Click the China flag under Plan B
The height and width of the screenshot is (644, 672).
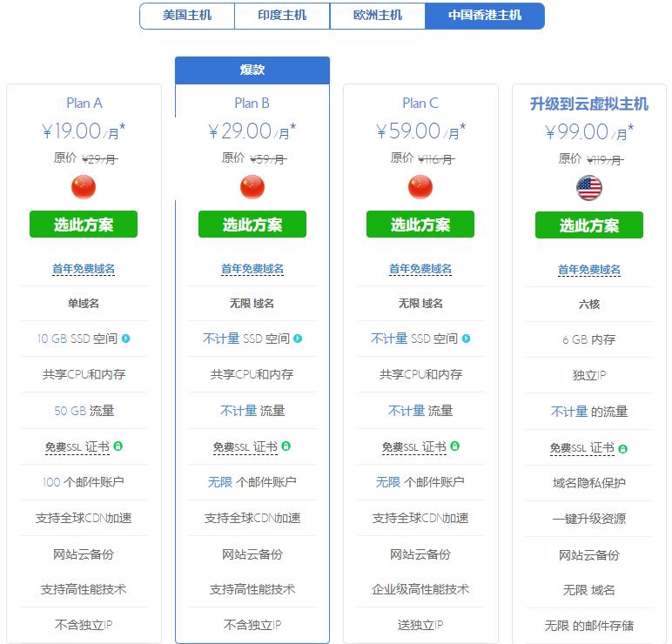[252, 187]
